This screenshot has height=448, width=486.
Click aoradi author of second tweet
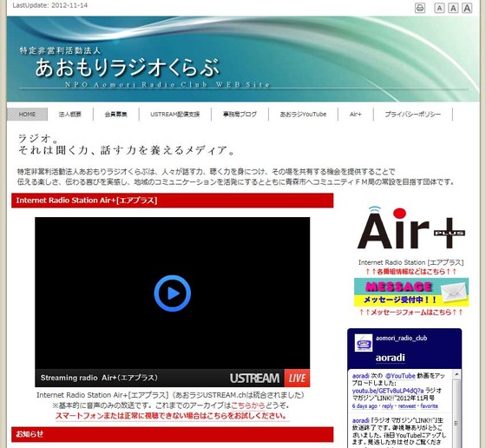360,420
